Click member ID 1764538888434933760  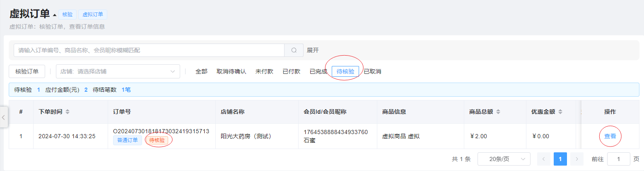336,132
